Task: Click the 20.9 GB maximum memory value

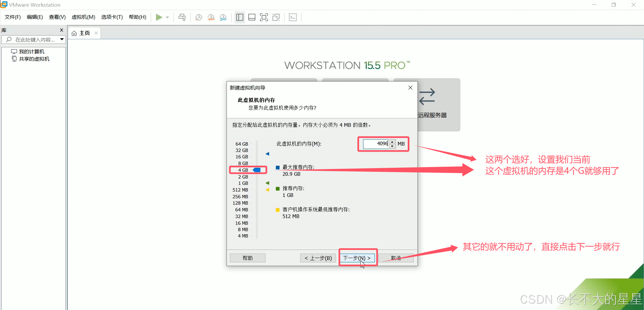Action: point(291,174)
